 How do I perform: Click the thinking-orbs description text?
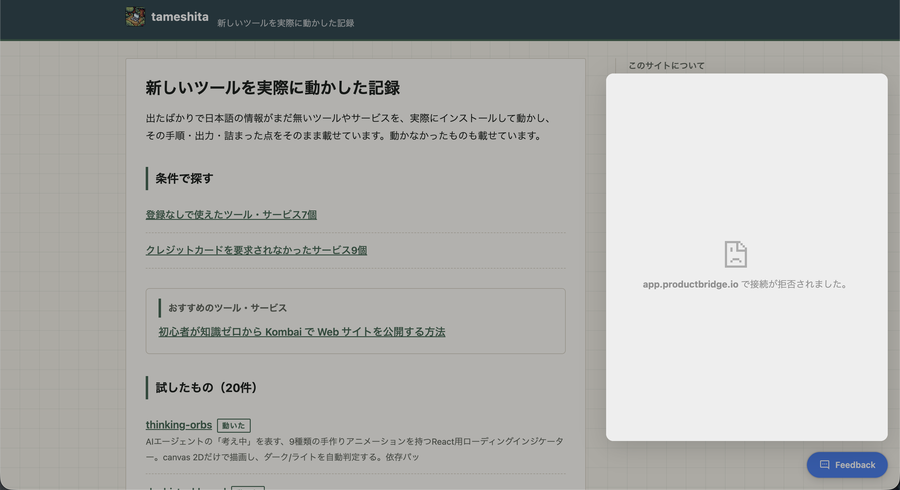point(355,449)
